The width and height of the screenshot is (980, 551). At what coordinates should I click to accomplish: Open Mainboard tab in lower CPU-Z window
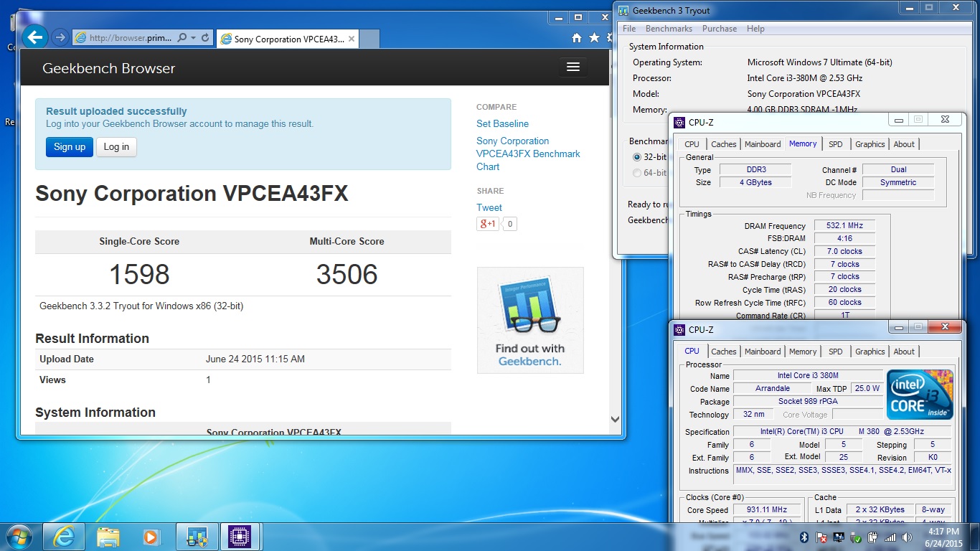(763, 352)
